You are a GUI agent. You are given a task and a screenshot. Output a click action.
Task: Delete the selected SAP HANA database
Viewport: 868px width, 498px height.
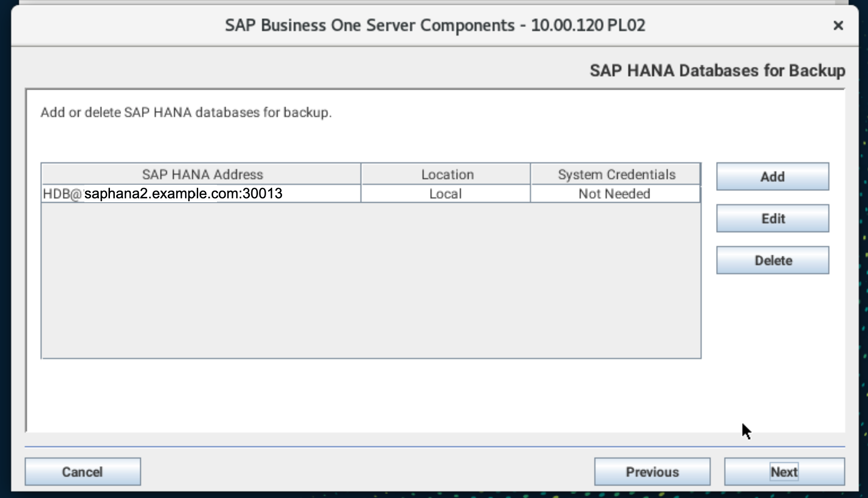773,261
